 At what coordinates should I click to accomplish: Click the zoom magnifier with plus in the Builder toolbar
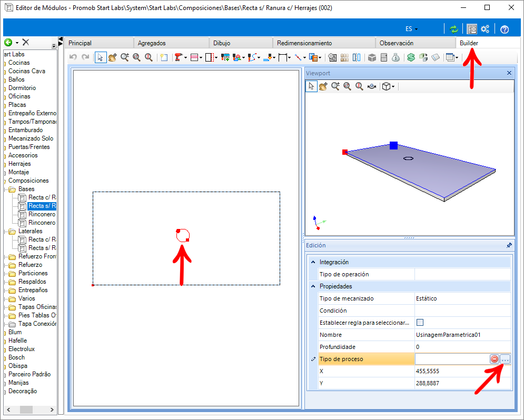125,57
